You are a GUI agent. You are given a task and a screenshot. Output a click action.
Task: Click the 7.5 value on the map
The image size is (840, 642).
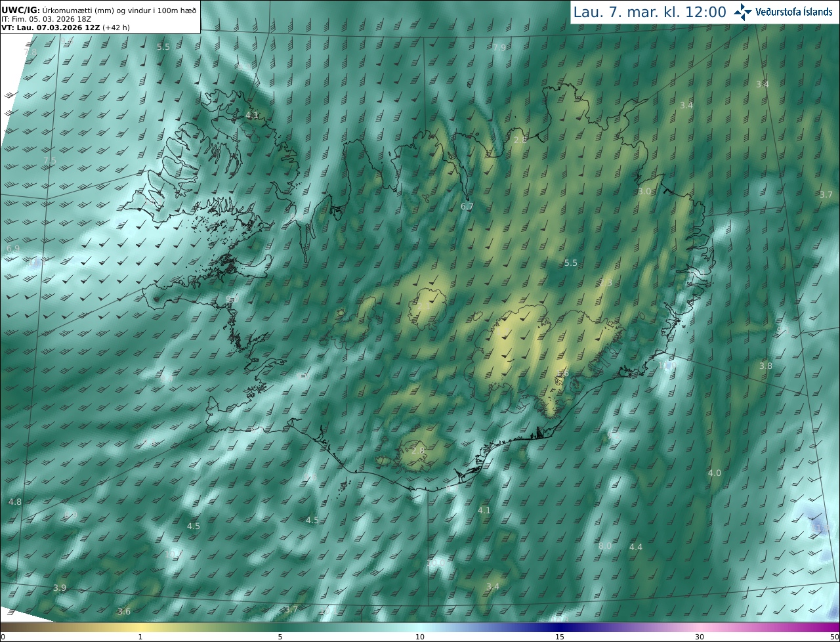click(49, 161)
